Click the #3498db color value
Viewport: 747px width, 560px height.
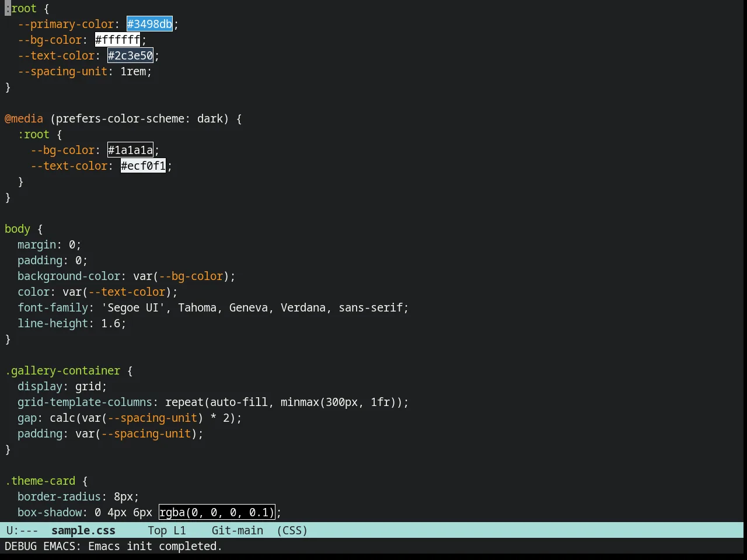[x=149, y=24]
